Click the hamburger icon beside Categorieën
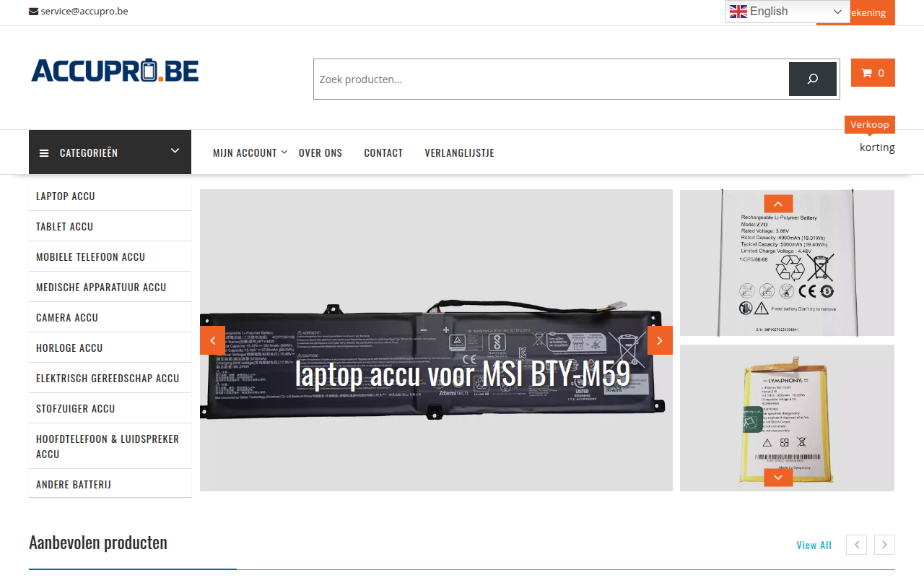This screenshot has width=924, height=578. 44,153
